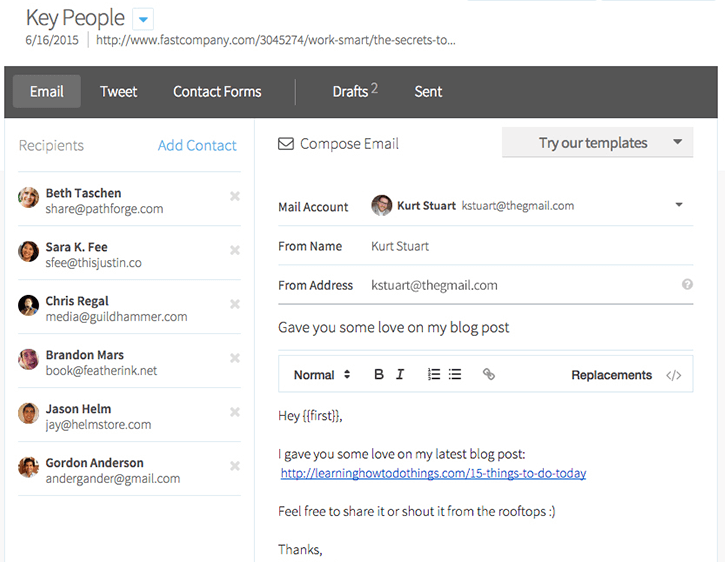Expand the Mail Account selector
This screenshot has width=725, height=562.
pyautogui.click(x=679, y=206)
